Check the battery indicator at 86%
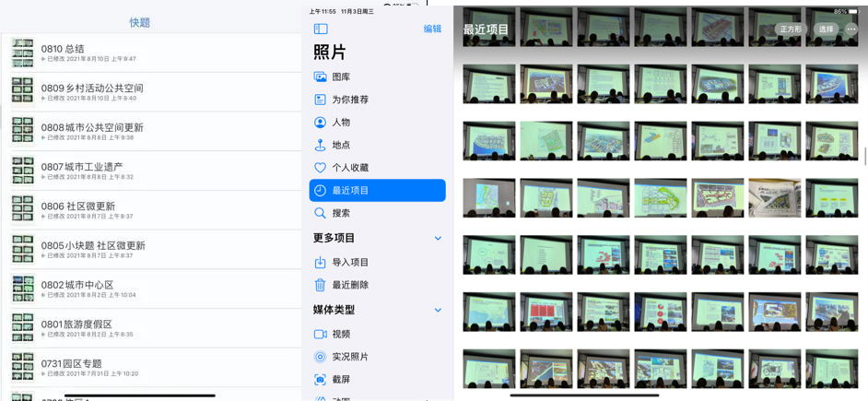Screen dimensions: 868x401 click(847, 11)
